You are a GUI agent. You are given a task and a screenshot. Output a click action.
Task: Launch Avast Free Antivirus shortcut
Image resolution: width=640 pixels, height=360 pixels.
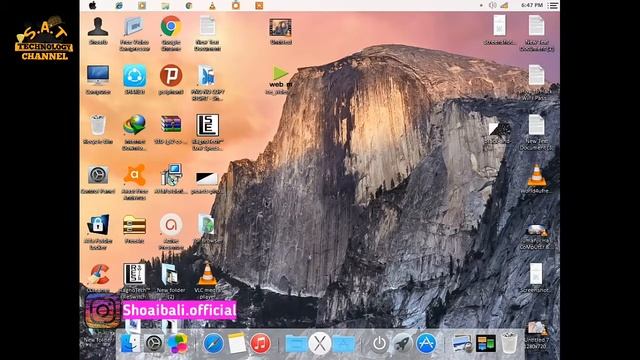pyautogui.click(x=134, y=176)
